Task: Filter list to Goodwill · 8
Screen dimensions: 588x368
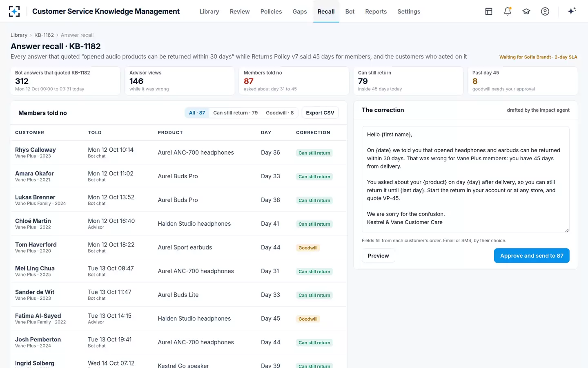Action: click(x=280, y=113)
